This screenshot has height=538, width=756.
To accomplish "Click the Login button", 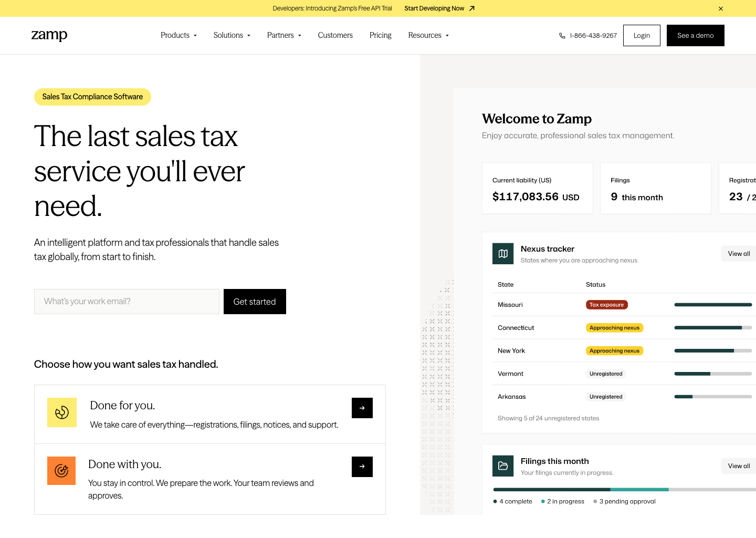I will [x=642, y=35].
